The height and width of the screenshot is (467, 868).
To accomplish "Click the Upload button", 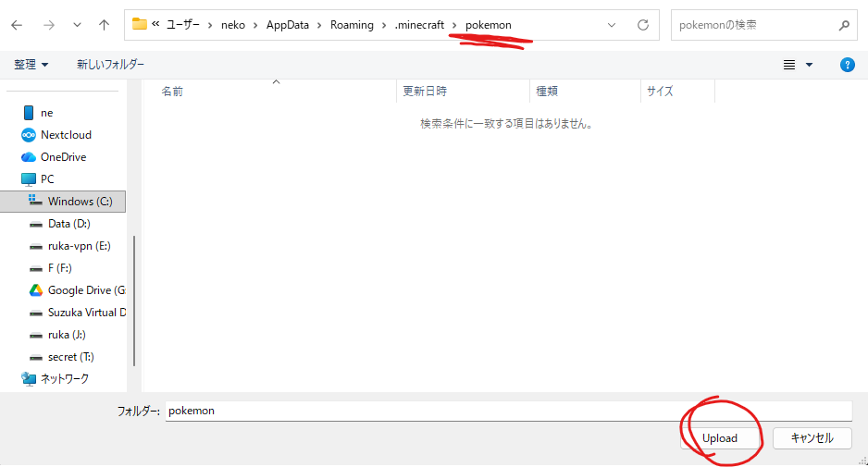I will (x=720, y=438).
